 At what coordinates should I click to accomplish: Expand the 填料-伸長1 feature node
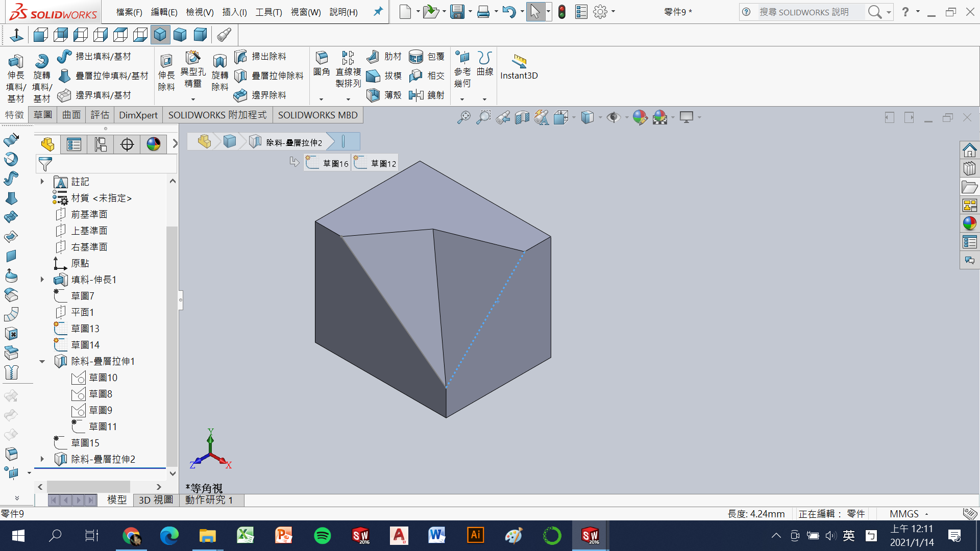[42, 280]
